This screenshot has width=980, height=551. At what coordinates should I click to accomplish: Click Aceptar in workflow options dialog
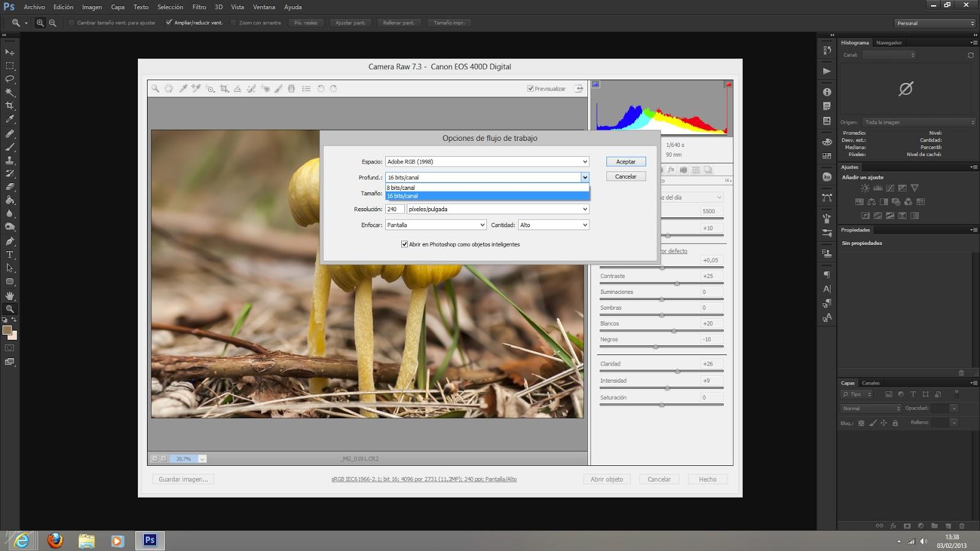[x=626, y=162]
